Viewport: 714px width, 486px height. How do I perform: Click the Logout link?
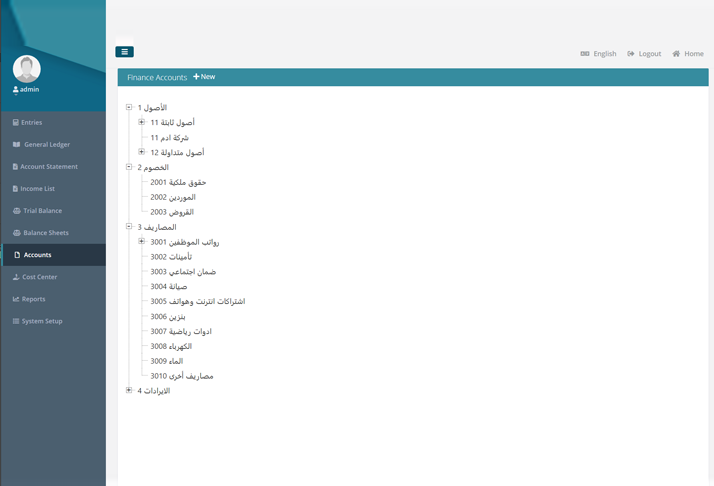coord(644,54)
